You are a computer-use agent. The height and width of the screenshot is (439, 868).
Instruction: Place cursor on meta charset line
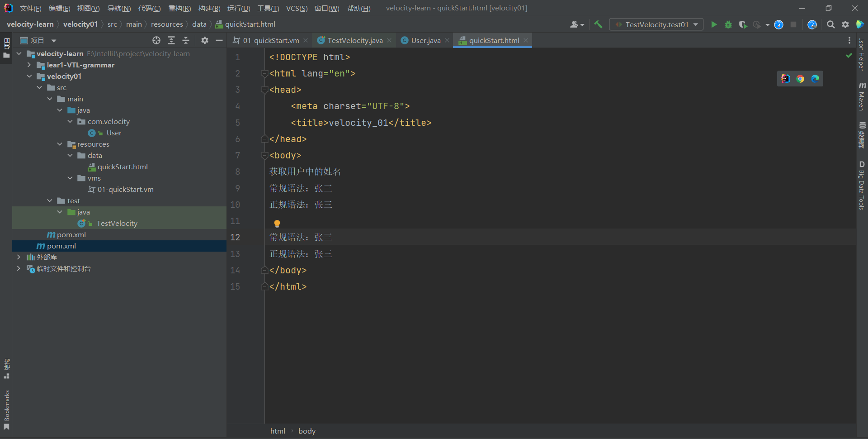click(350, 106)
